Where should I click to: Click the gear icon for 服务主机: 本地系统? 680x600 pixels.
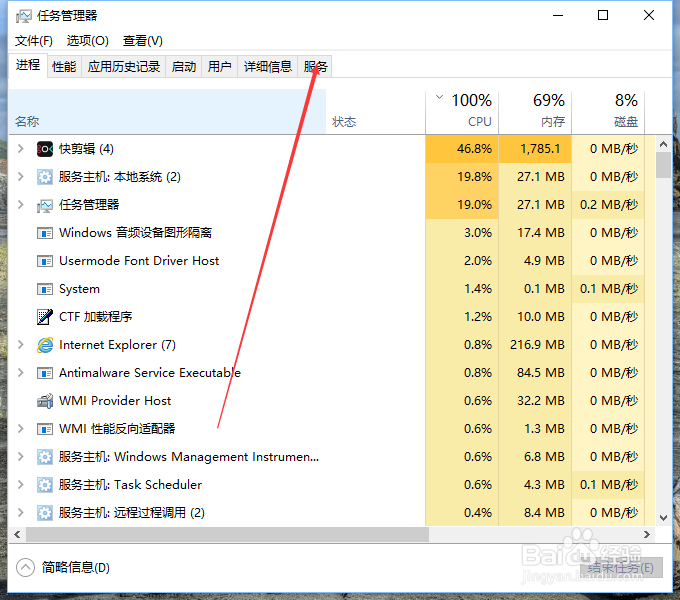[45, 177]
